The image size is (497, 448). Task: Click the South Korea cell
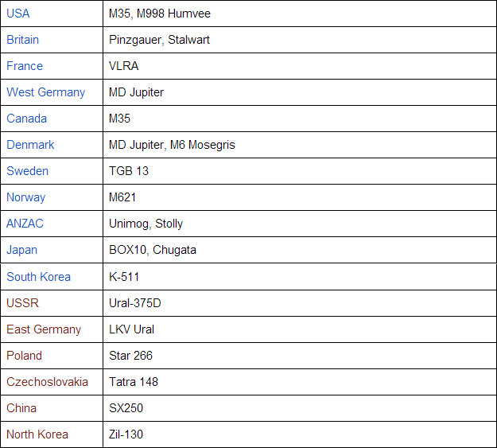click(52, 277)
